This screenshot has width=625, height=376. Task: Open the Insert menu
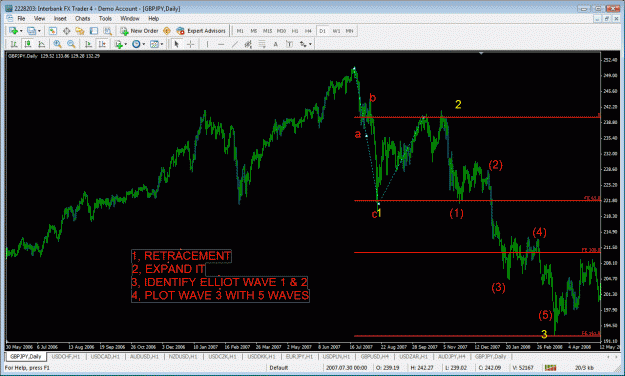(x=60, y=18)
